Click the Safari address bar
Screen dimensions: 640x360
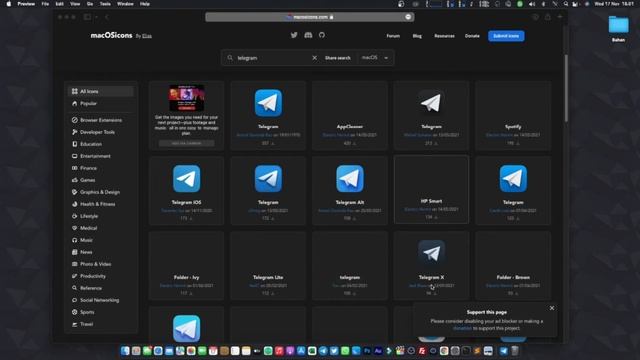click(x=310, y=17)
